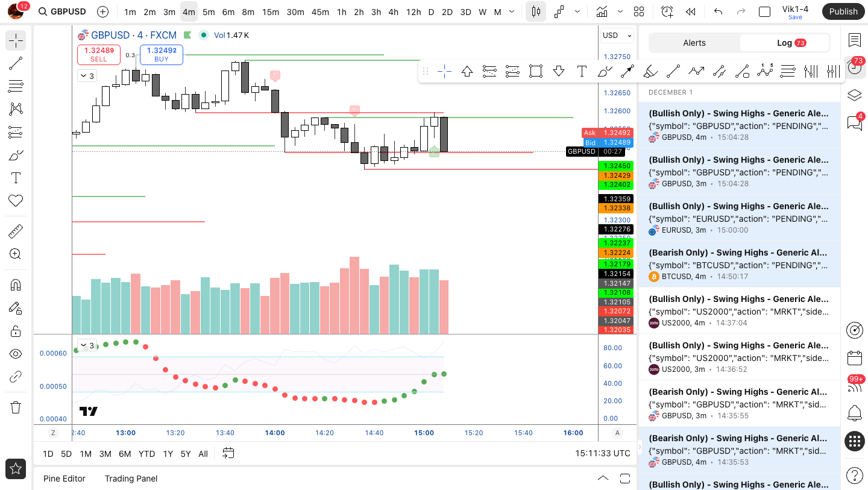Collapse the right alerts panel arrow
Image resolution: width=868 pixels, height=490 pixels.
[x=640, y=447]
